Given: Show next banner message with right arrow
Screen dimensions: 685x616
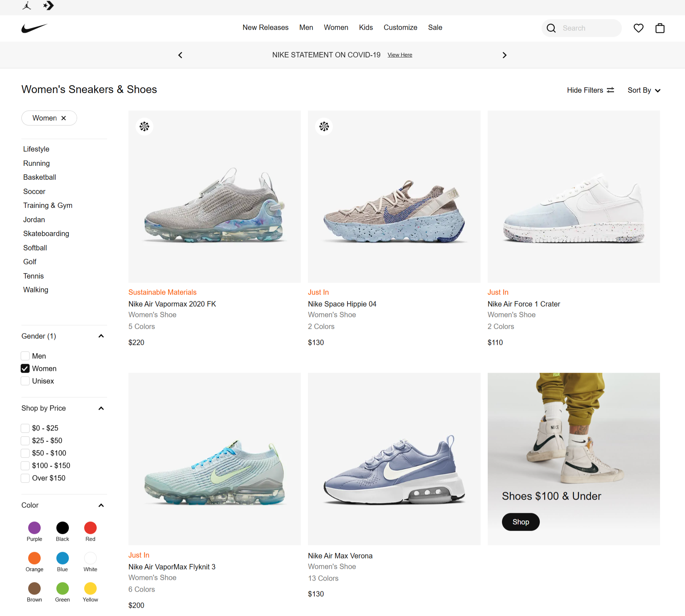Looking at the screenshot, I should click(504, 55).
